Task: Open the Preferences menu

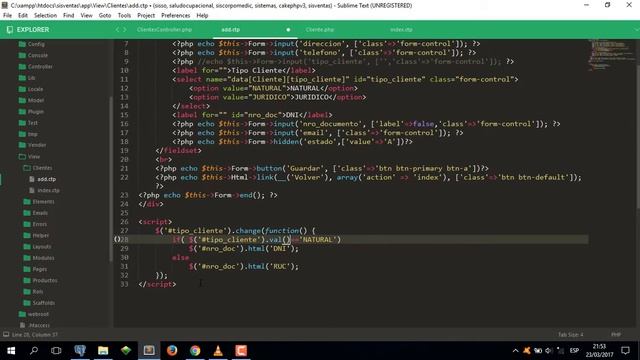Action: point(176,16)
